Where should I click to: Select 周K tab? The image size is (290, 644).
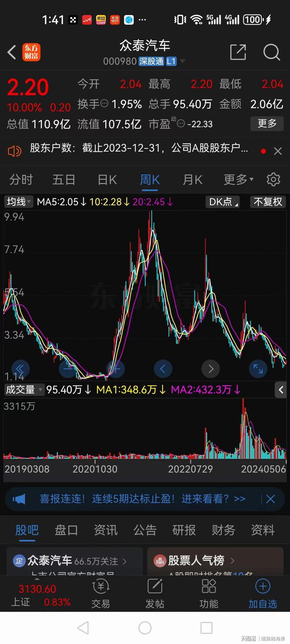coord(149,180)
